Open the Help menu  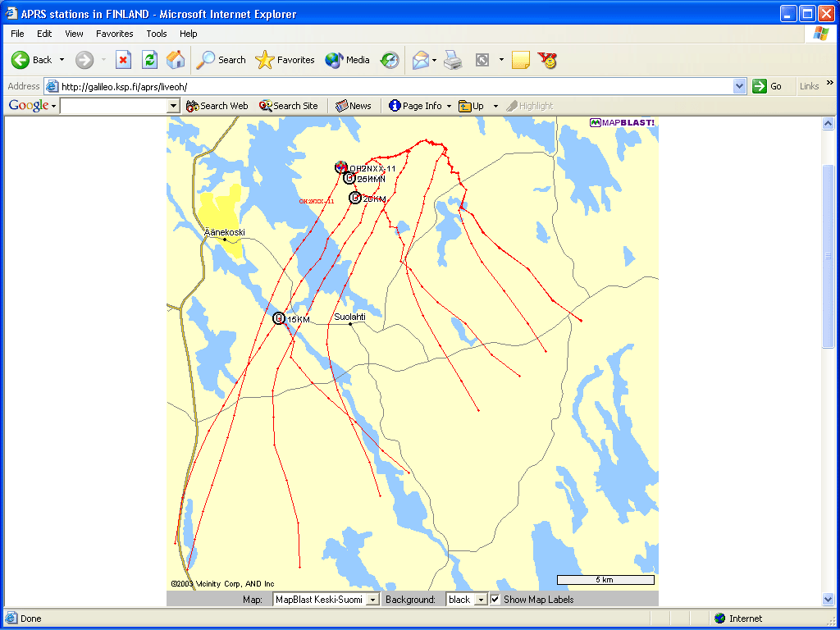188,34
